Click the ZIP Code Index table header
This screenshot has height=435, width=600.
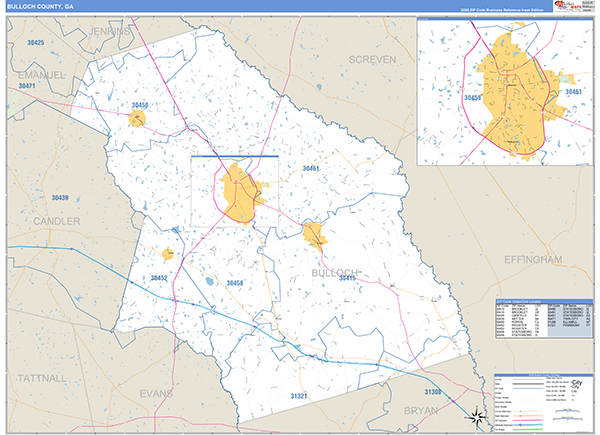544,302
